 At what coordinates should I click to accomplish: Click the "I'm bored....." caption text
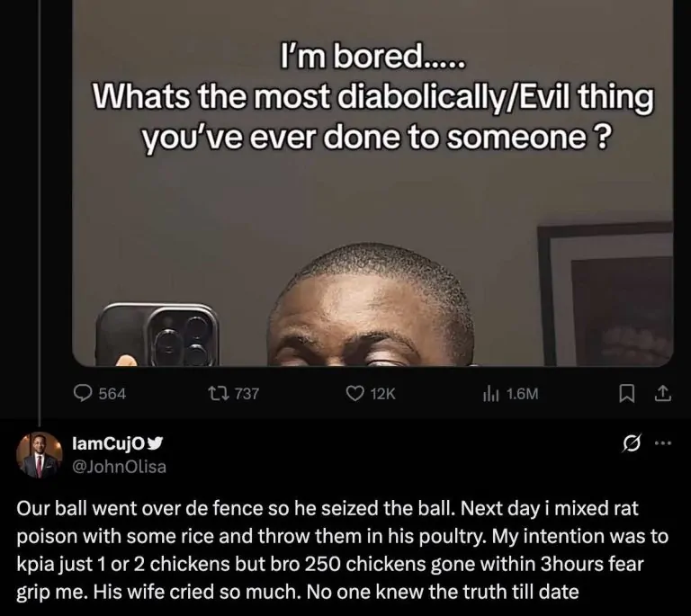pos(372,58)
